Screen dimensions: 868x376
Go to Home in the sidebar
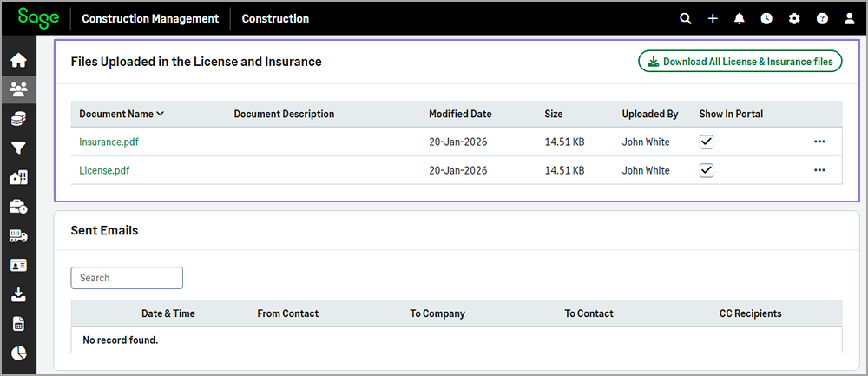(18, 61)
